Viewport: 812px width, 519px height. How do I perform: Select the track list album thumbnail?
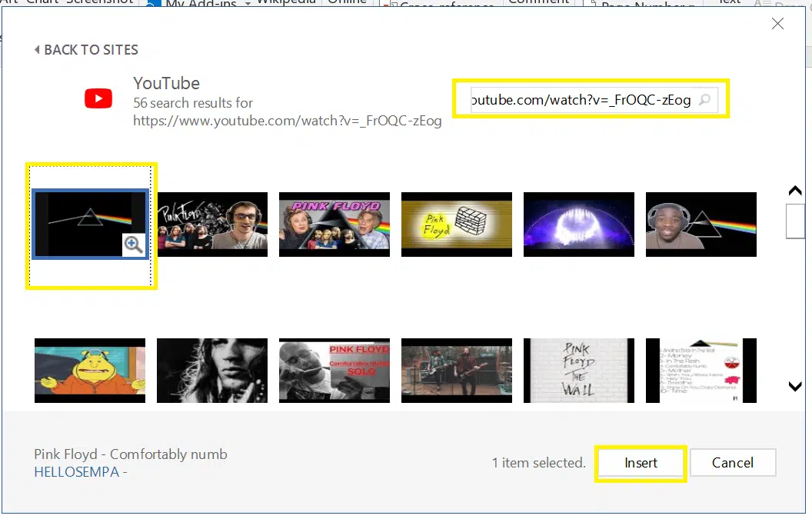(x=701, y=371)
